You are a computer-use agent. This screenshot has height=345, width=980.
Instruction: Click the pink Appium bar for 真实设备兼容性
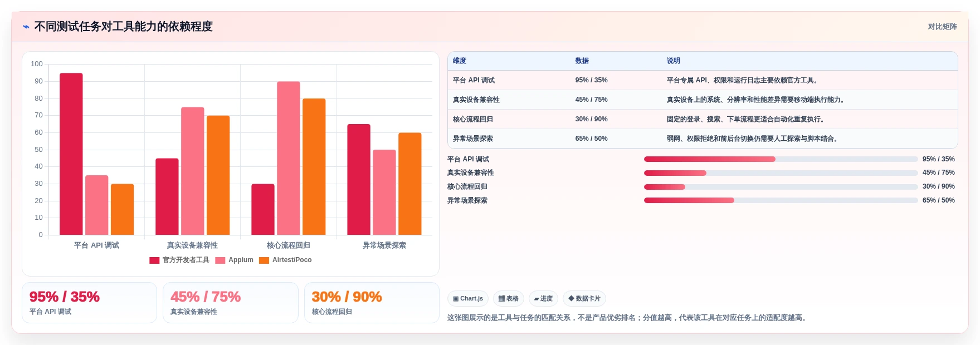[193, 171]
